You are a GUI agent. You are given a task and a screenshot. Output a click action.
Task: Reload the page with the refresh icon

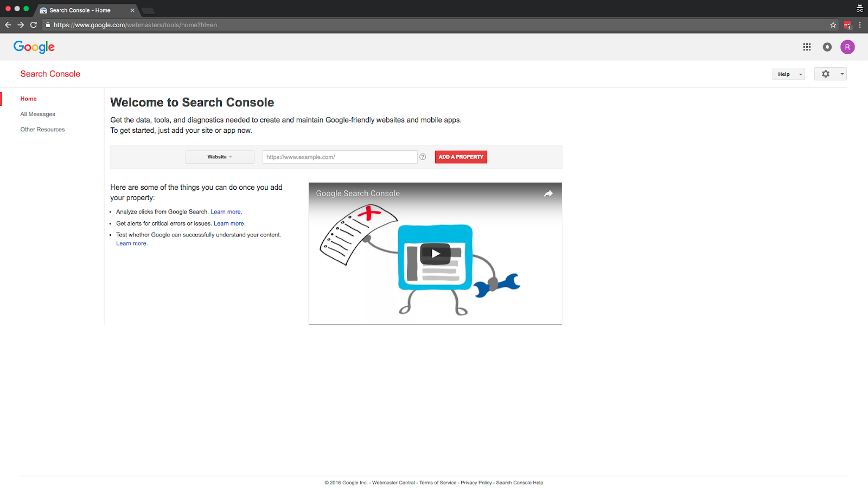pyautogui.click(x=34, y=25)
